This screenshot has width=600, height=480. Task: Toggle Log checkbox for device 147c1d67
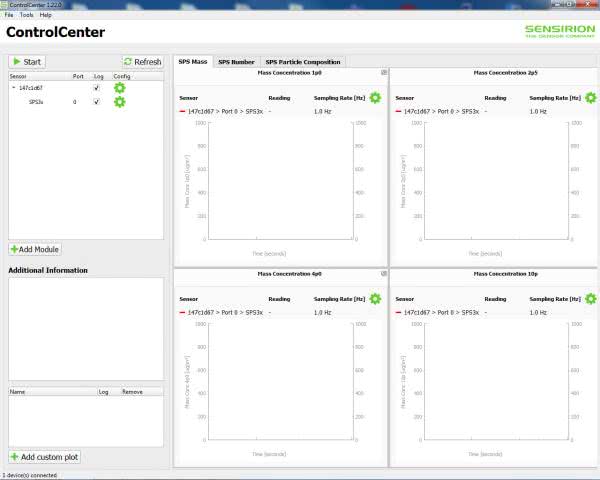click(x=96, y=88)
